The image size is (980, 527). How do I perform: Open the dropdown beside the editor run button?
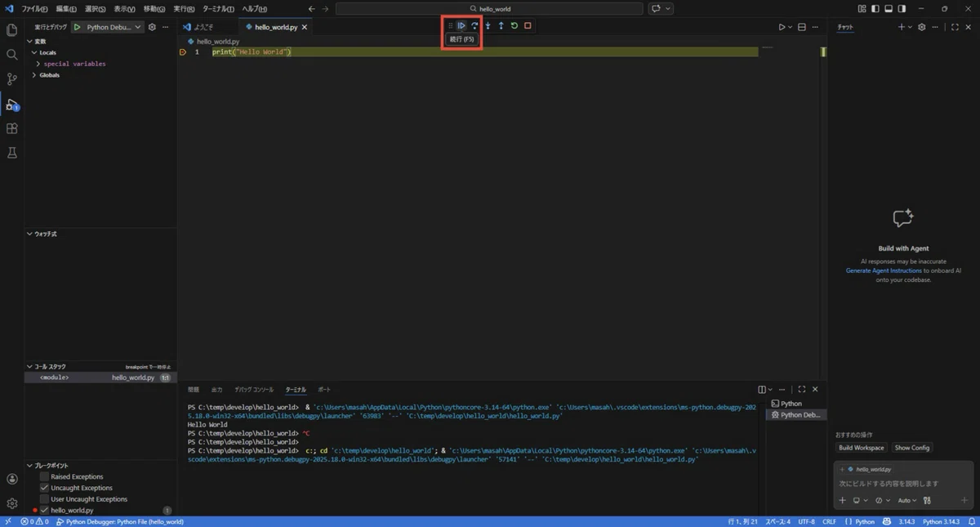point(790,27)
